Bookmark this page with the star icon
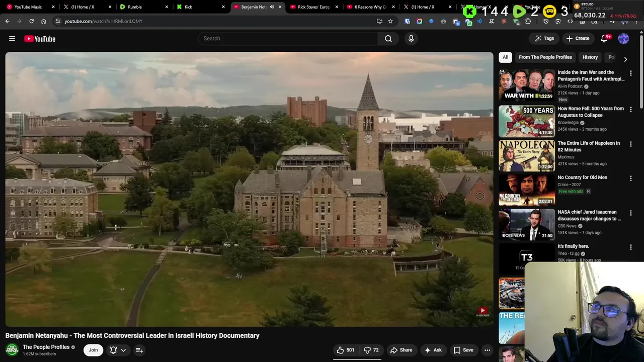 point(390,21)
